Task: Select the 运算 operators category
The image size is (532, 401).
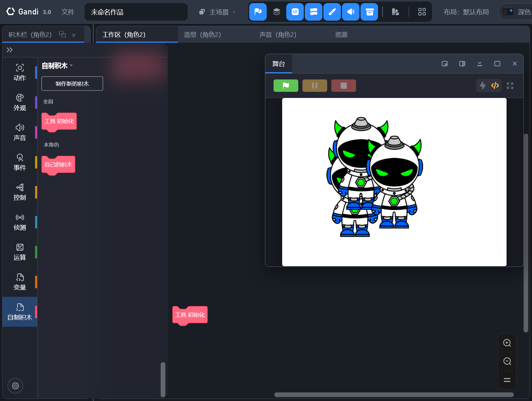Action: tap(20, 252)
